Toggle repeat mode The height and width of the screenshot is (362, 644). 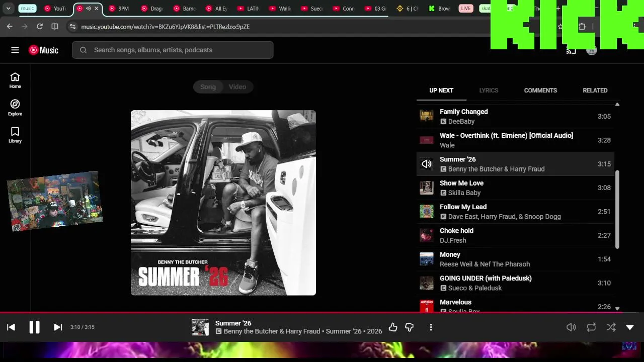click(x=591, y=327)
